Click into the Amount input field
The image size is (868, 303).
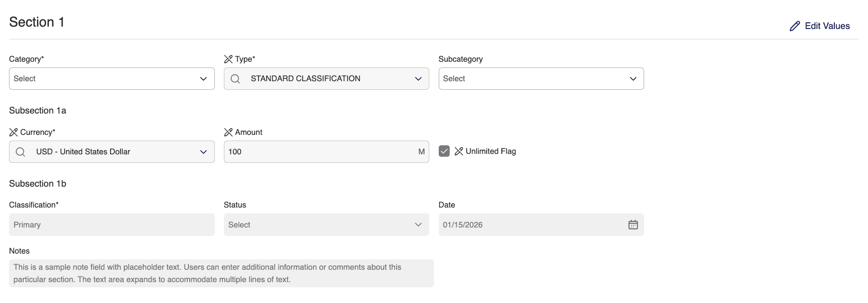pyautogui.click(x=318, y=152)
